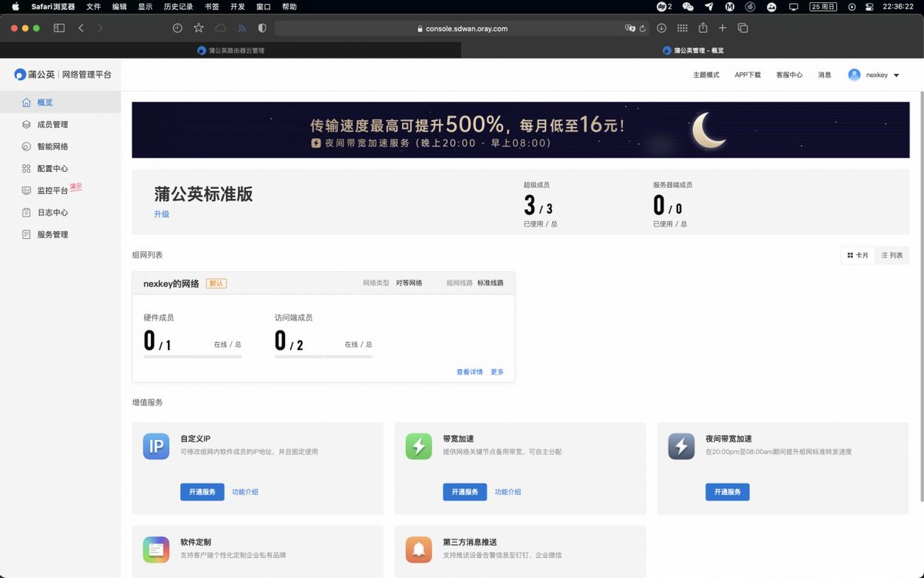Screen dimensions: 924x578
Task: Open 更多 menu on nexkey的网络 card
Action: coord(497,372)
